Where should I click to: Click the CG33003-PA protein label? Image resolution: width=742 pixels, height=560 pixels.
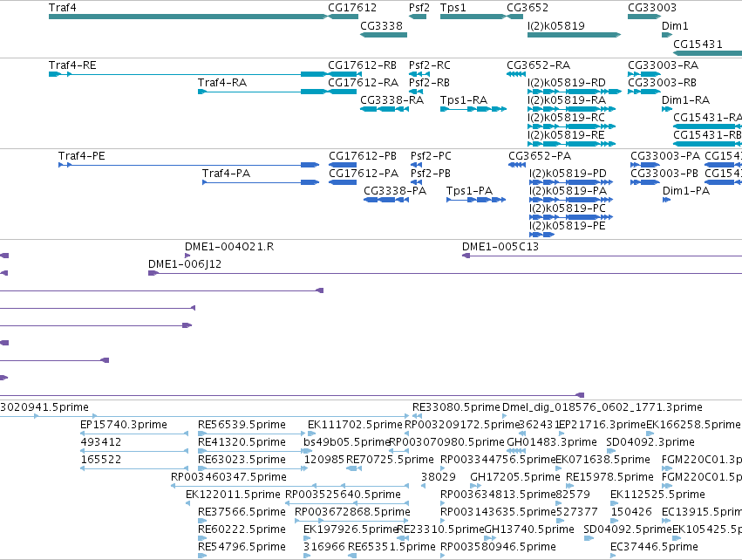665,156
